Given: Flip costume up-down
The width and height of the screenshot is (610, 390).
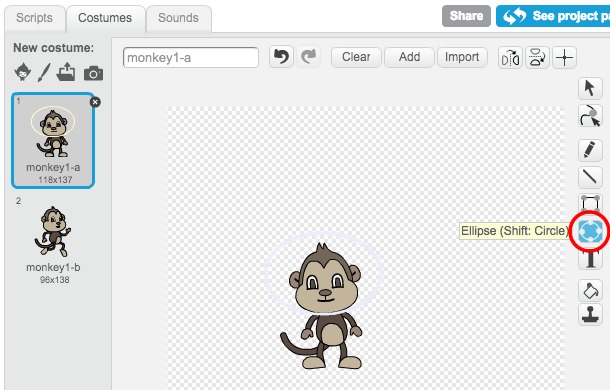Looking at the screenshot, I should tap(537, 58).
